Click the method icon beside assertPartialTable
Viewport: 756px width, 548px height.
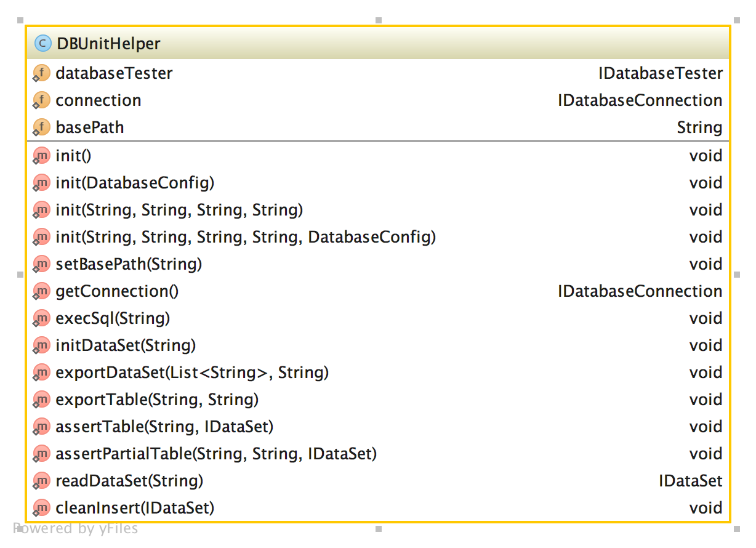pos(41,454)
